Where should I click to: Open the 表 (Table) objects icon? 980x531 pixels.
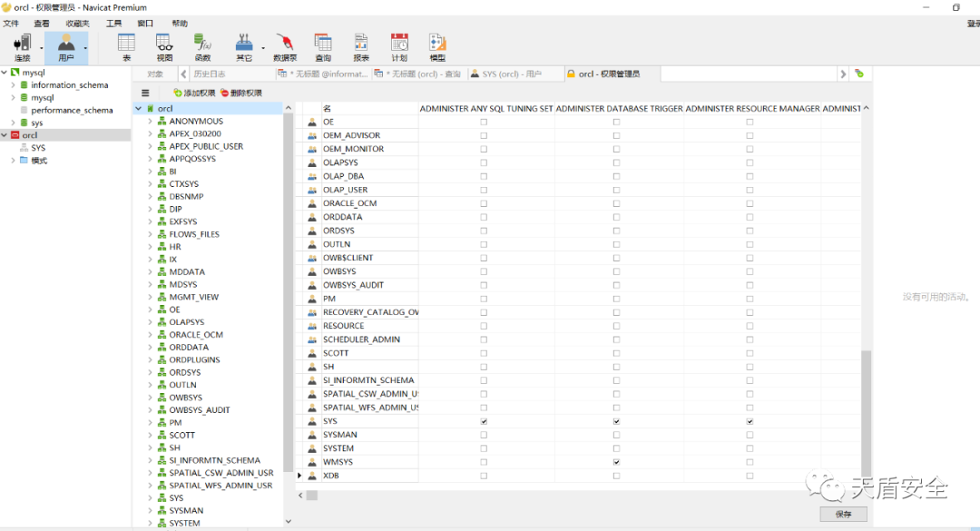pyautogui.click(x=126, y=46)
